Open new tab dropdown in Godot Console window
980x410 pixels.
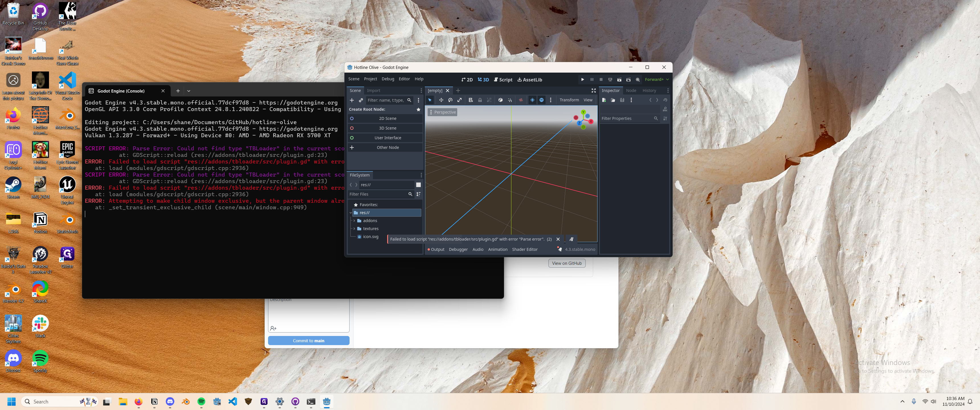(189, 91)
